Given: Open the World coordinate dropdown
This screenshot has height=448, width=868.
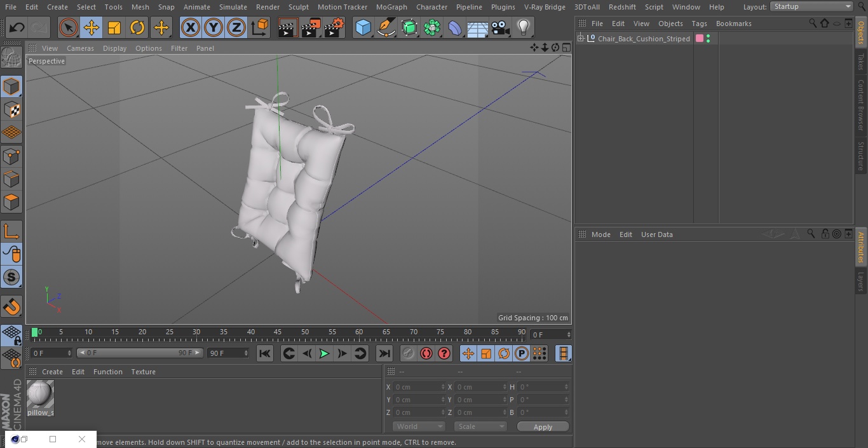Looking at the screenshot, I should pyautogui.click(x=419, y=426).
